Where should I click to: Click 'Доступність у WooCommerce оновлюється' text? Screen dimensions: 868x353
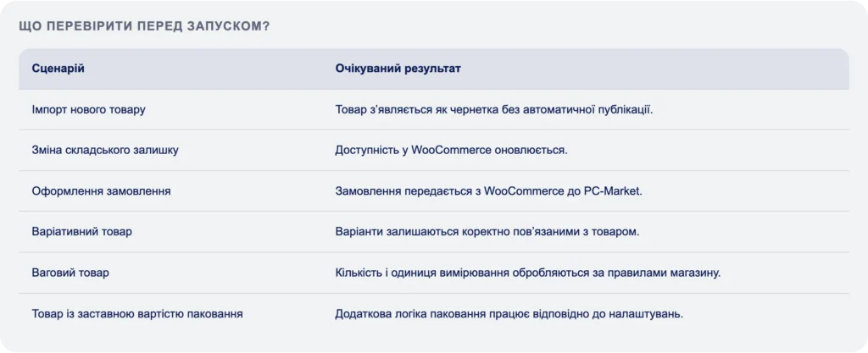452,151
